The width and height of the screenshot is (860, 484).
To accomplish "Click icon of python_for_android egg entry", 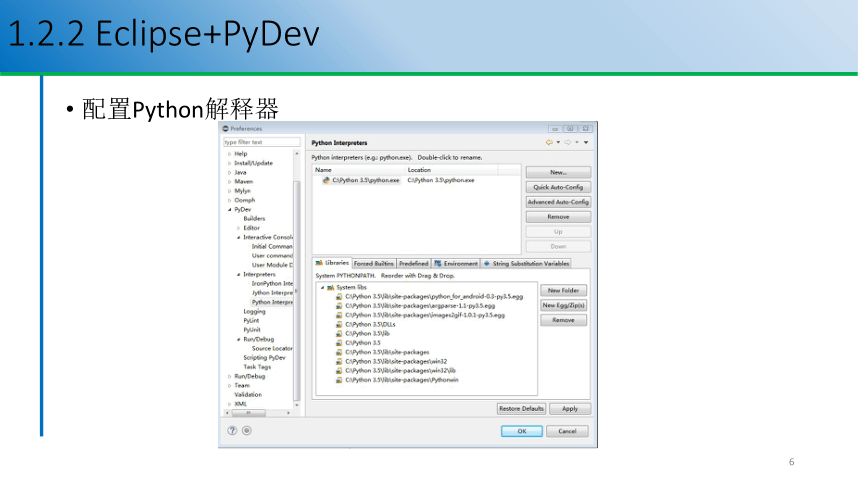I will point(340,297).
